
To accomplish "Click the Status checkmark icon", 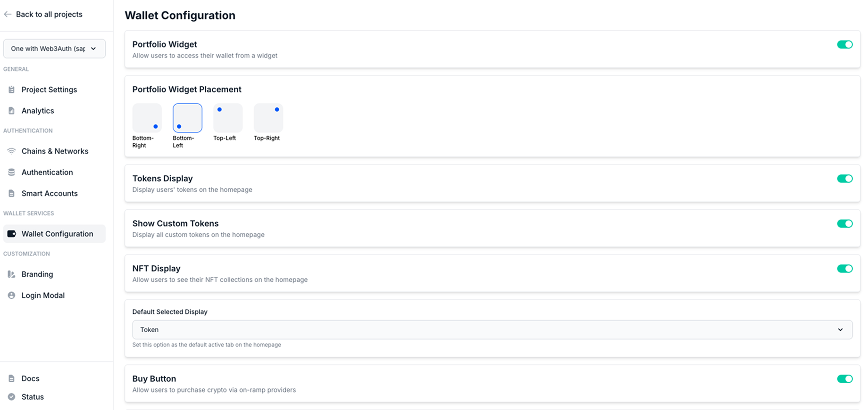I will [12, 397].
